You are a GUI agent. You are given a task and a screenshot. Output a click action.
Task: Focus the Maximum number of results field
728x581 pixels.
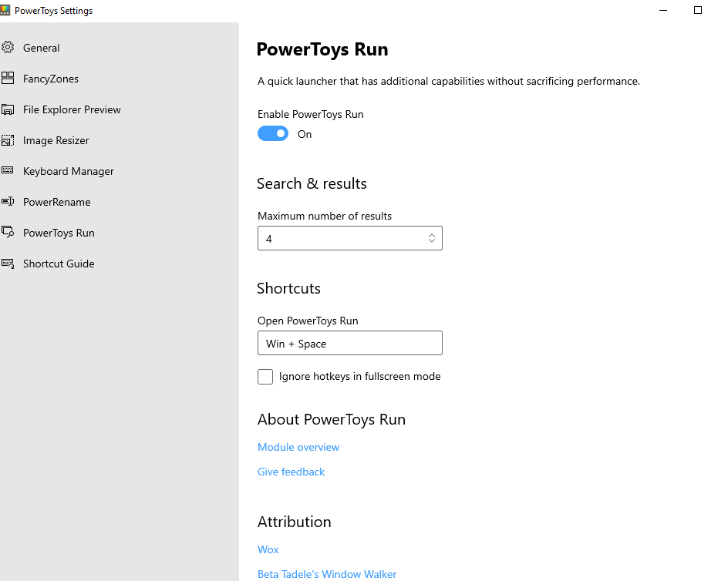[x=350, y=238]
